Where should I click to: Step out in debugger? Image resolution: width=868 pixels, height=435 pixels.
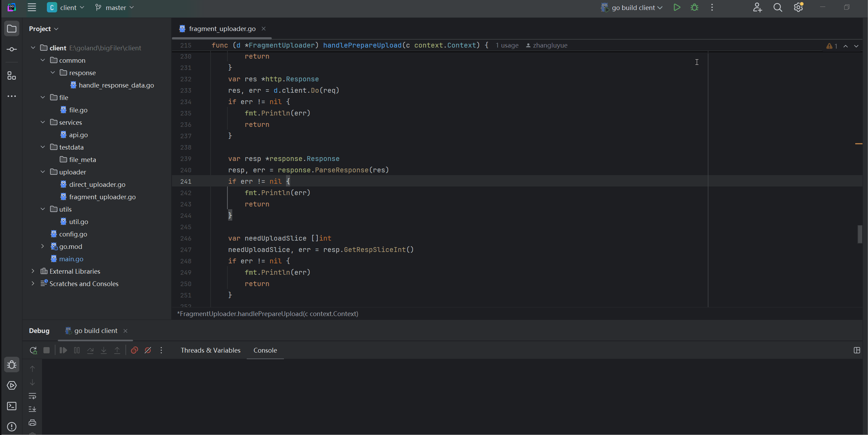coord(117,350)
